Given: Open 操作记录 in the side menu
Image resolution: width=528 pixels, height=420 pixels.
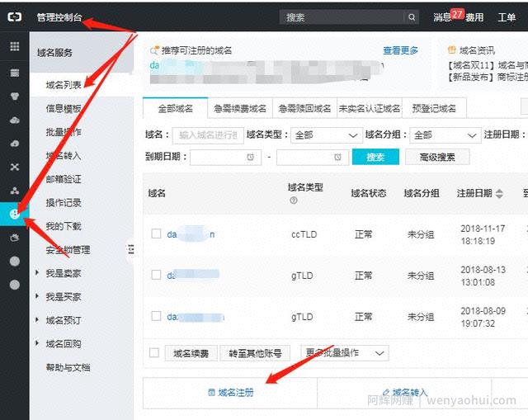Looking at the screenshot, I should click(64, 203).
